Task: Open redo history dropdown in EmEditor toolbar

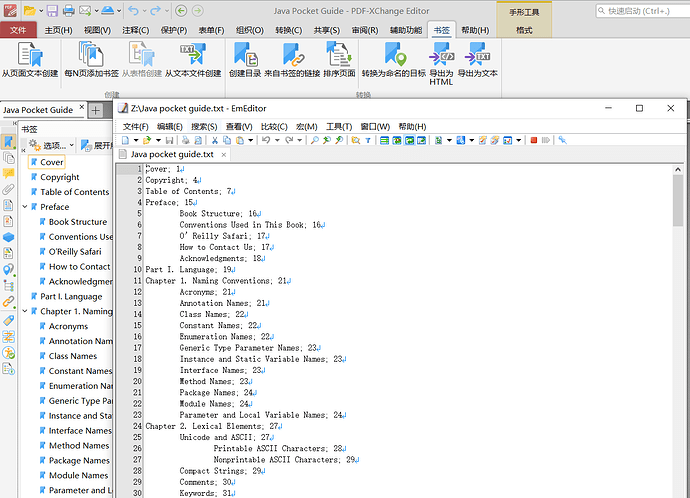Action: click(299, 140)
